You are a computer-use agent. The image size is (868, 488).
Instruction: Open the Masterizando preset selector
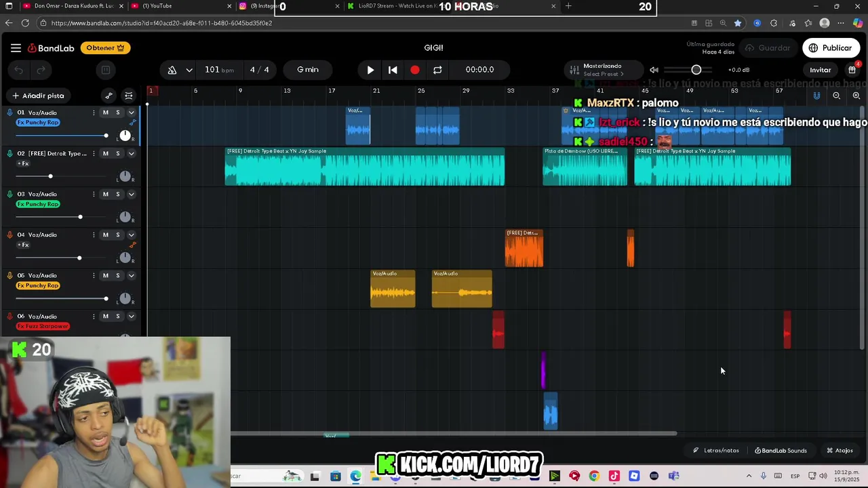(x=602, y=70)
